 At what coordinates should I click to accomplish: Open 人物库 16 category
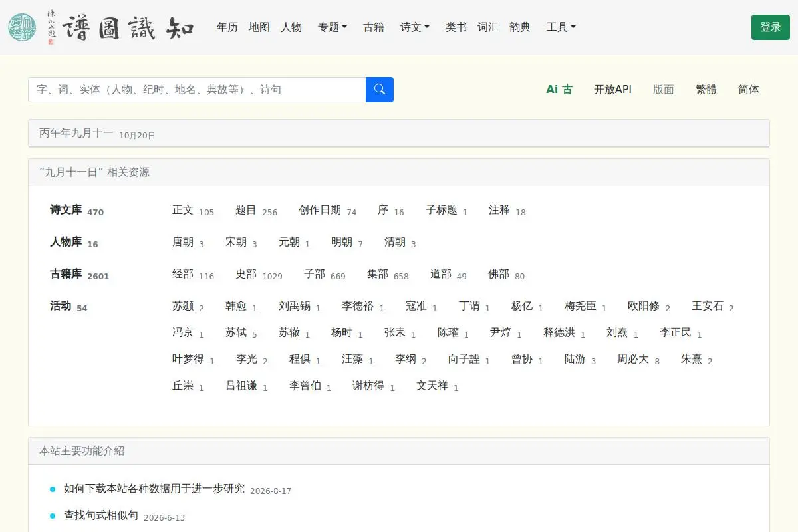(74, 243)
